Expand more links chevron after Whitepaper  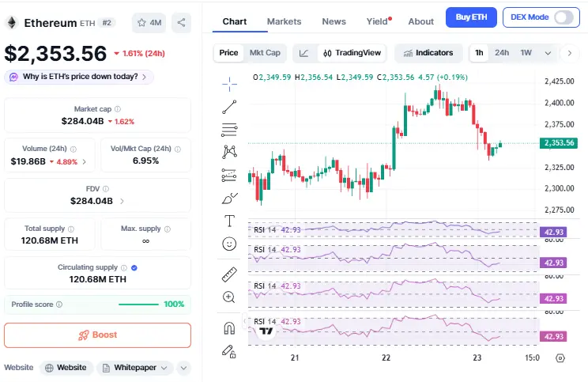[x=183, y=368]
